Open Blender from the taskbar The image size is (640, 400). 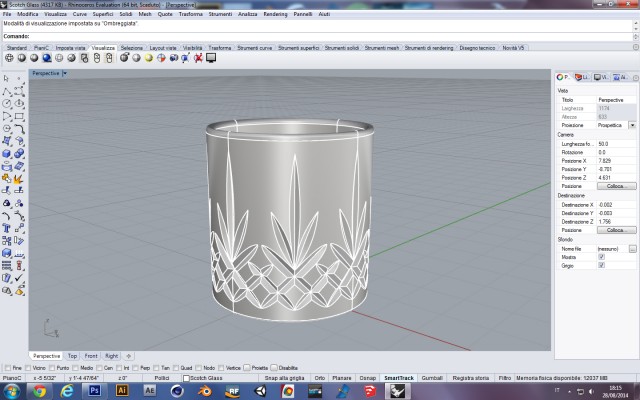[x=205, y=391]
